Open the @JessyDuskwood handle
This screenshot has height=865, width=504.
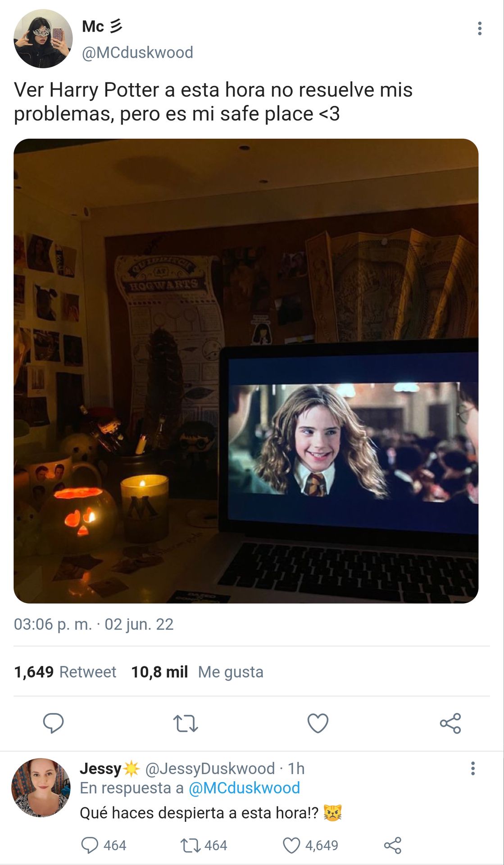(210, 769)
